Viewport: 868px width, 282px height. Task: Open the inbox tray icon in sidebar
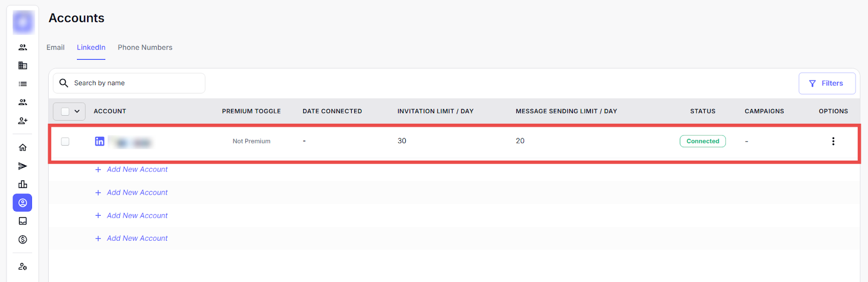23,221
